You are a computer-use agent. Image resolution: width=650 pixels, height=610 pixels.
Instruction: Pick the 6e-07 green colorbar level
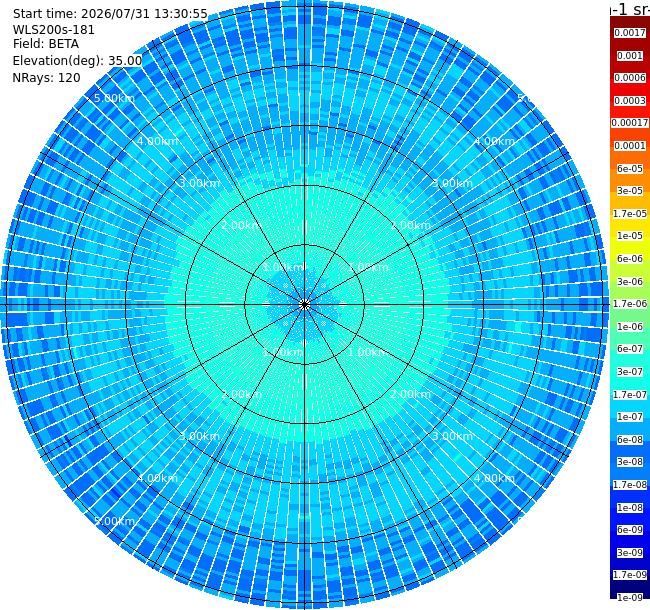tap(630, 349)
